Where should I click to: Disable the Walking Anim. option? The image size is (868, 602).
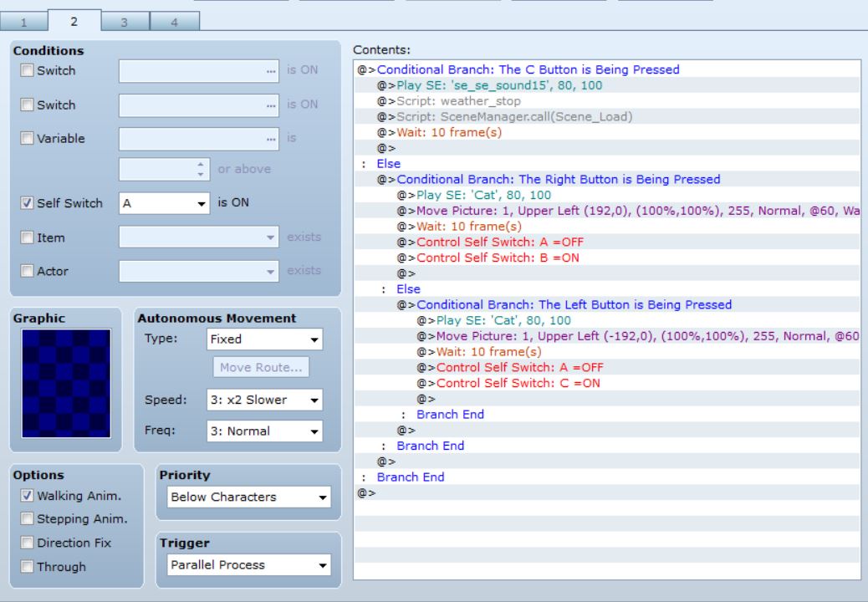pyautogui.click(x=27, y=495)
